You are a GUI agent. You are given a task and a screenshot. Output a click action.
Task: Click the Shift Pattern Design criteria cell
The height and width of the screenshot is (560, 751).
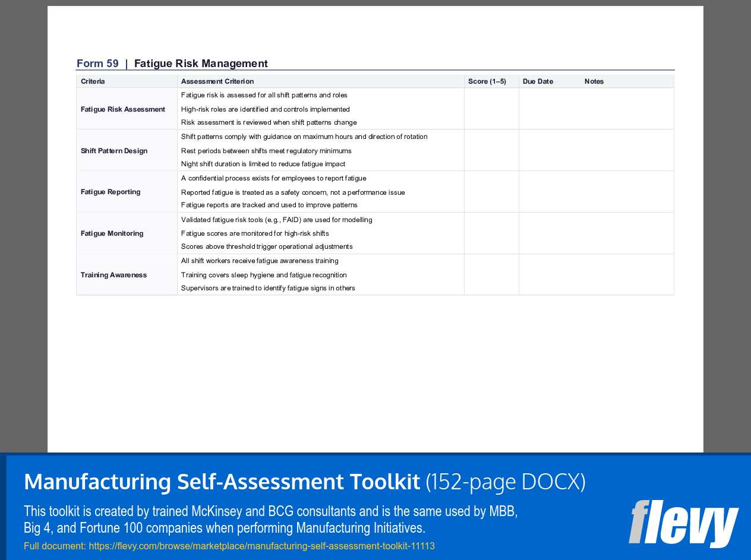click(114, 150)
